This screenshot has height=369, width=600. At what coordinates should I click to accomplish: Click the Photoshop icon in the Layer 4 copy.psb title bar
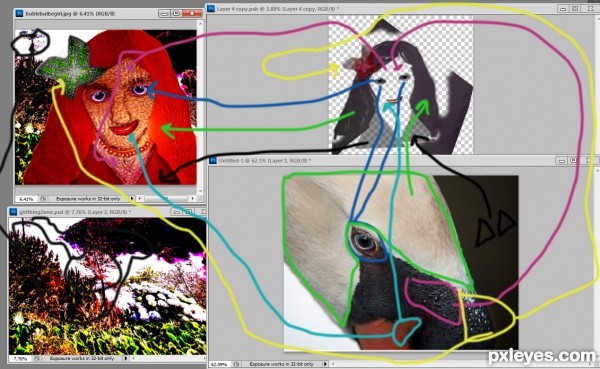coord(211,8)
